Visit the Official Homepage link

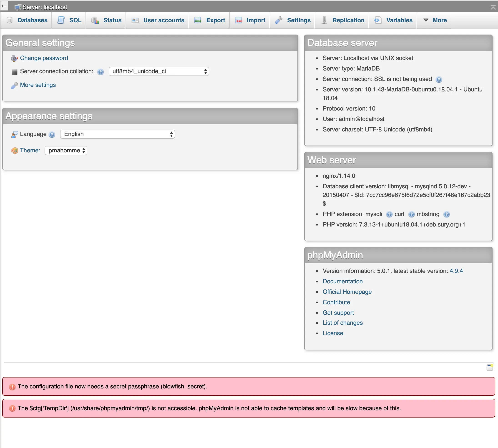[347, 292]
